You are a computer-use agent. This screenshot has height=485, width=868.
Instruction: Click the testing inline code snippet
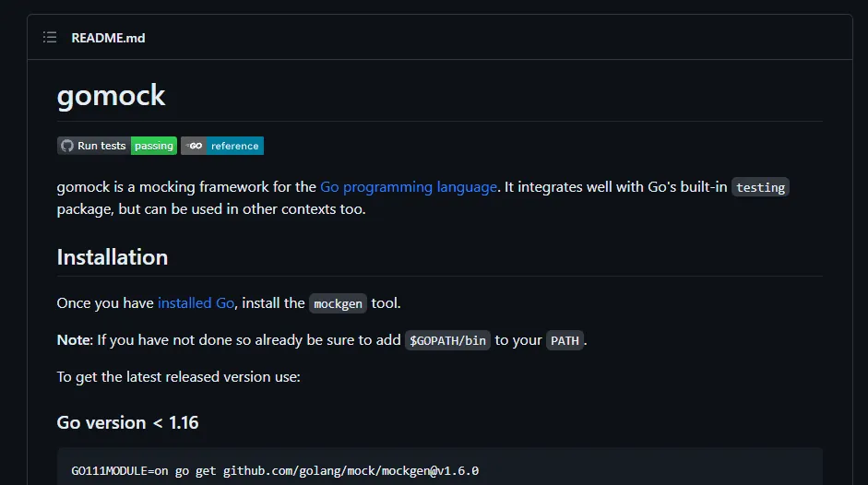point(760,188)
